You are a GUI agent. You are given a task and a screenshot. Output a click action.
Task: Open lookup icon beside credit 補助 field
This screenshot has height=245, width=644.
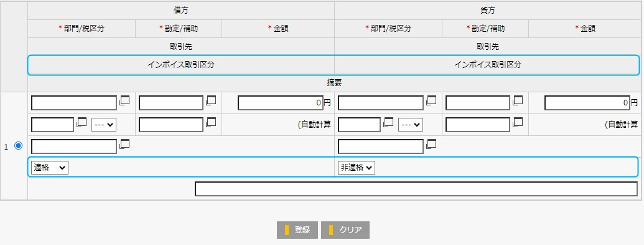point(518,122)
